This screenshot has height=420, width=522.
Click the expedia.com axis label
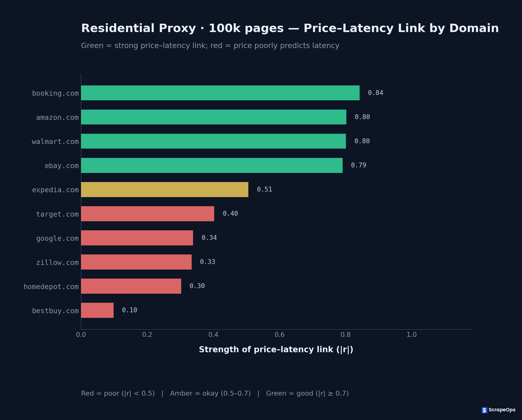click(56, 190)
